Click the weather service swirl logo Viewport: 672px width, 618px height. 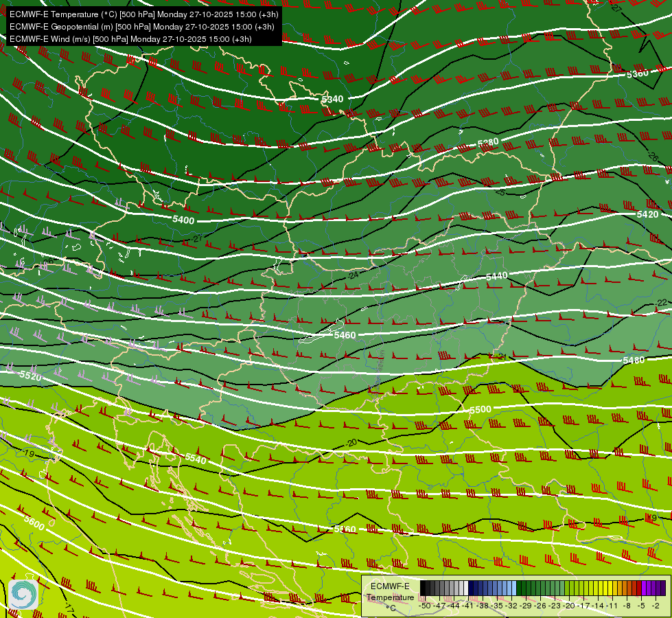[23, 594]
